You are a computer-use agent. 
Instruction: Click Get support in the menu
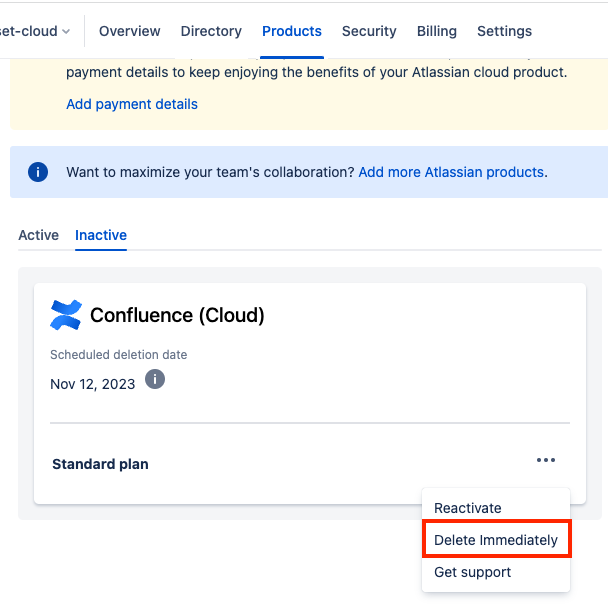pos(473,572)
